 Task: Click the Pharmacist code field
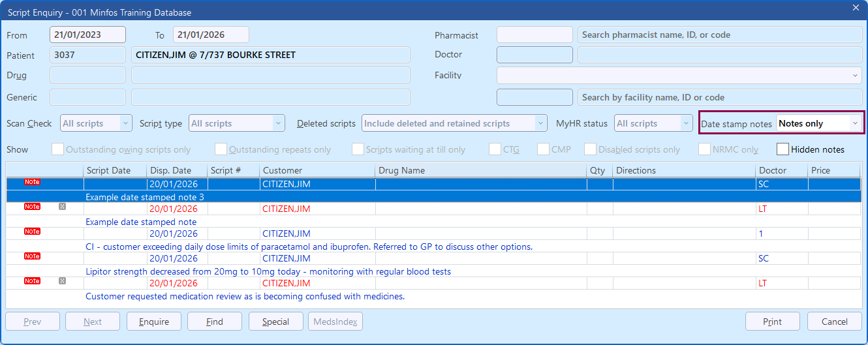(x=535, y=35)
